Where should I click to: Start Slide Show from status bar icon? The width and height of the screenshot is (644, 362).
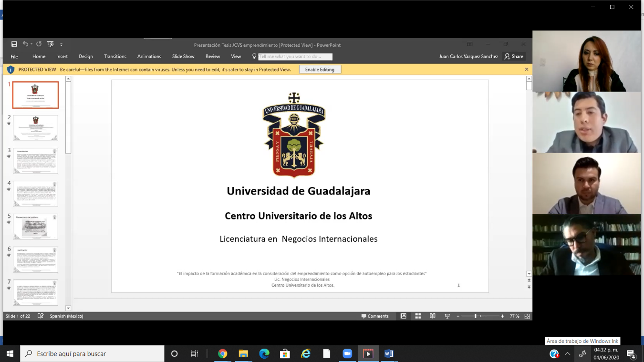click(x=447, y=316)
